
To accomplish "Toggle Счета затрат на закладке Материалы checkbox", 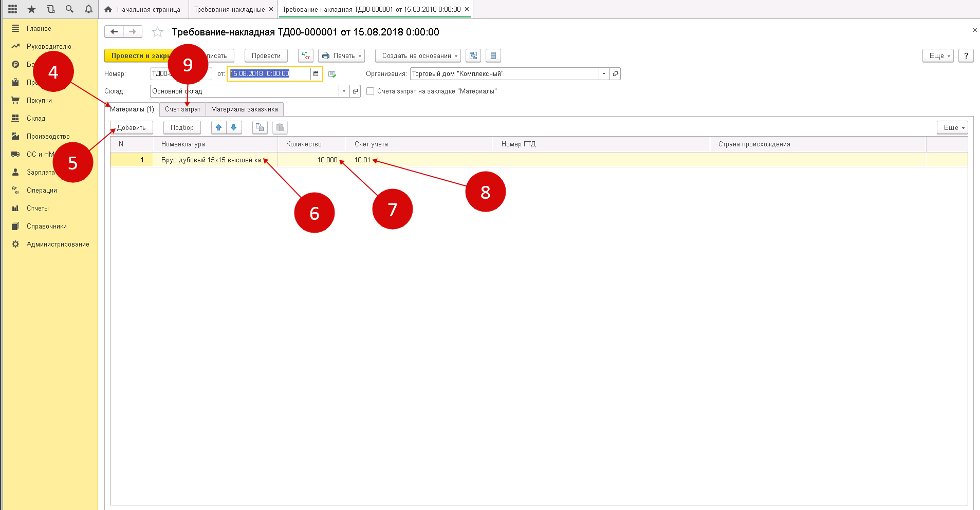I will [370, 91].
